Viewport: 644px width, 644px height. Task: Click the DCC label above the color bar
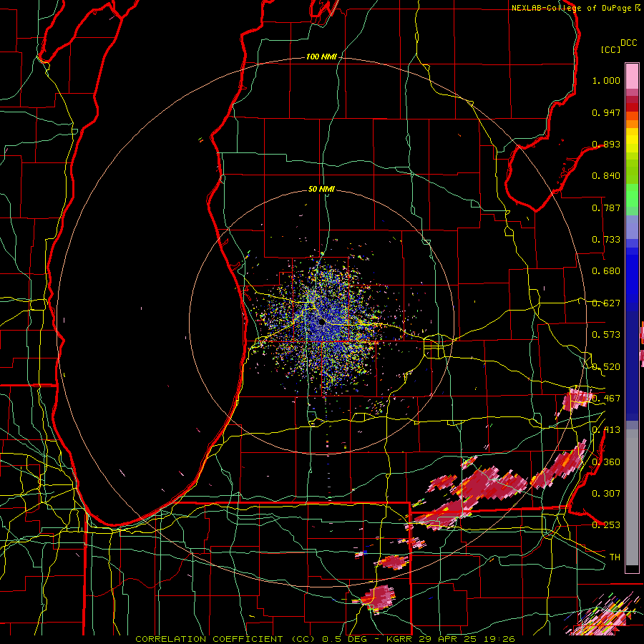[628, 43]
